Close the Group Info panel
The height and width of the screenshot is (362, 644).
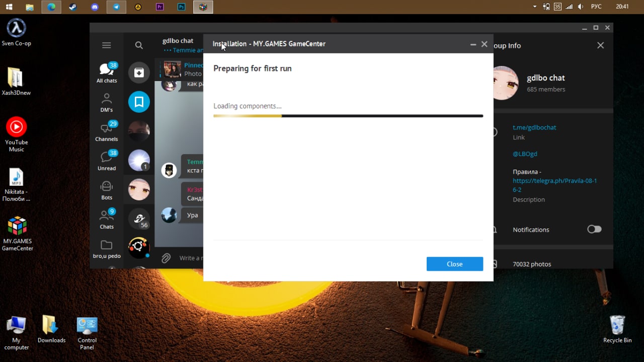pyautogui.click(x=600, y=45)
